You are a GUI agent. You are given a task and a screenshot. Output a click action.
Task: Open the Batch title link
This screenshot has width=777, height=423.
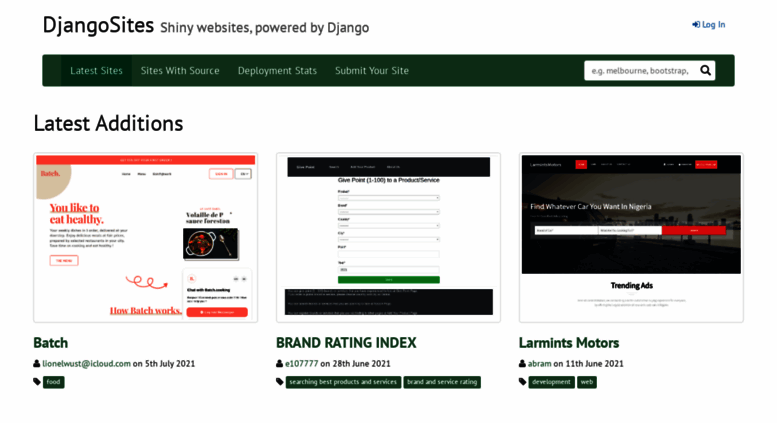tap(51, 343)
